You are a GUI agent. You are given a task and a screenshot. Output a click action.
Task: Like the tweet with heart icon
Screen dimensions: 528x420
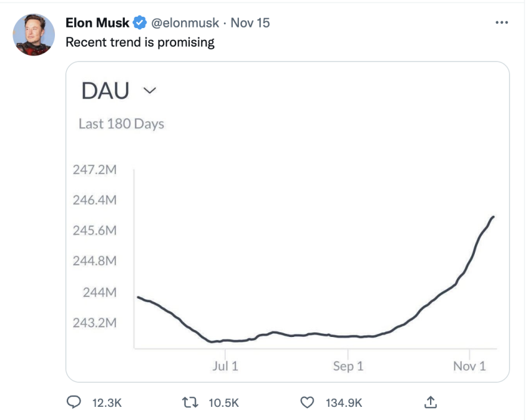(x=308, y=403)
